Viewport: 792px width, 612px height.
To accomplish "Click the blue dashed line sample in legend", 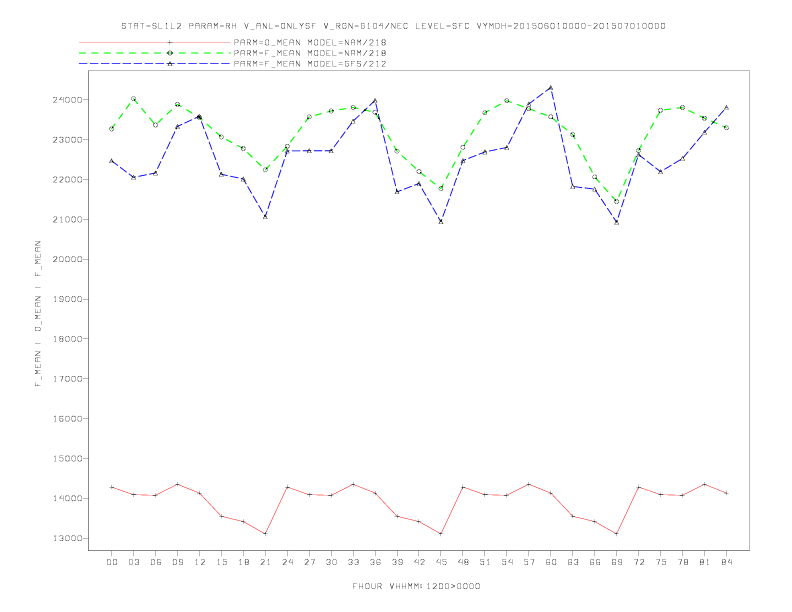I will pyautogui.click(x=155, y=64).
